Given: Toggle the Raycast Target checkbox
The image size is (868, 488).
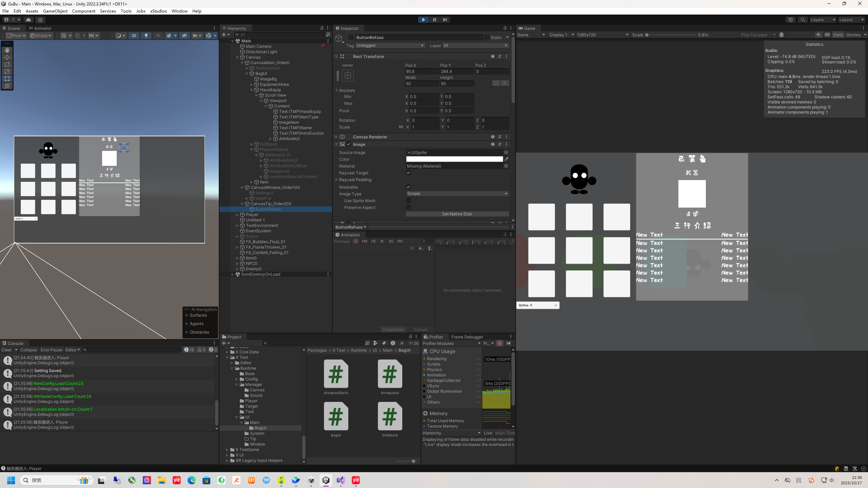Looking at the screenshot, I should tap(408, 173).
